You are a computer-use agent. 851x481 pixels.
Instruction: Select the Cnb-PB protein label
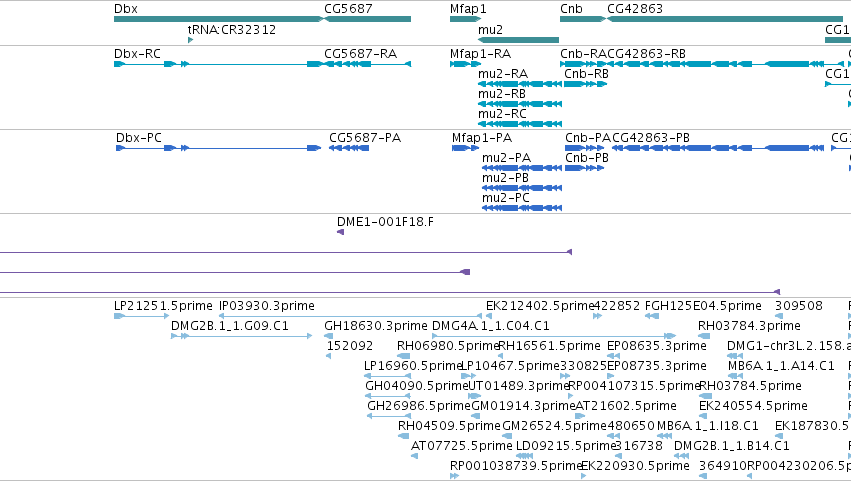pyautogui.click(x=587, y=158)
